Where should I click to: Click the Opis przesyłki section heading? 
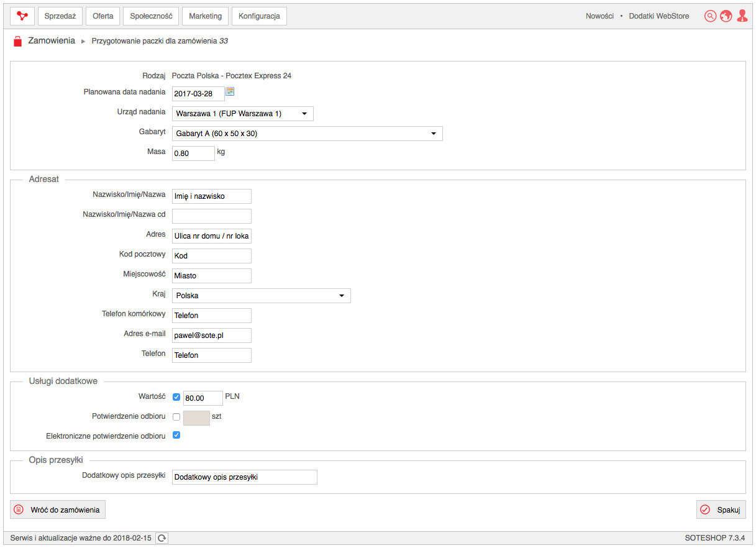[56, 460]
